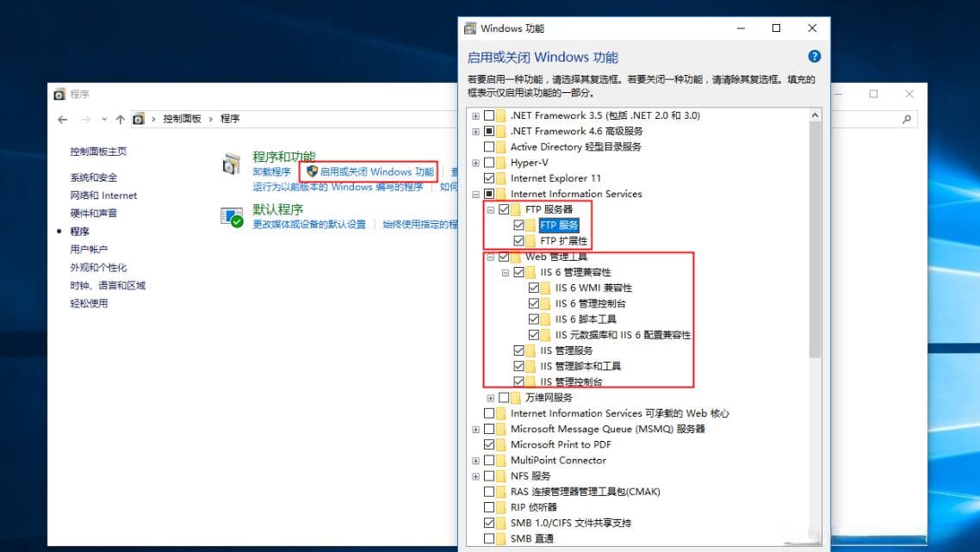Select IIS 管理脚本和工具 tree row

(x=580, y=366)
